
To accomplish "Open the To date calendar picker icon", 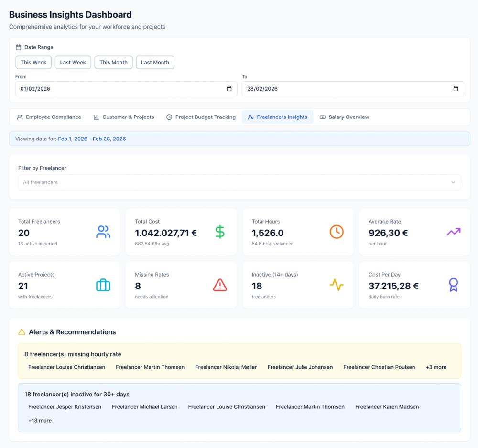I will [456, 89].
